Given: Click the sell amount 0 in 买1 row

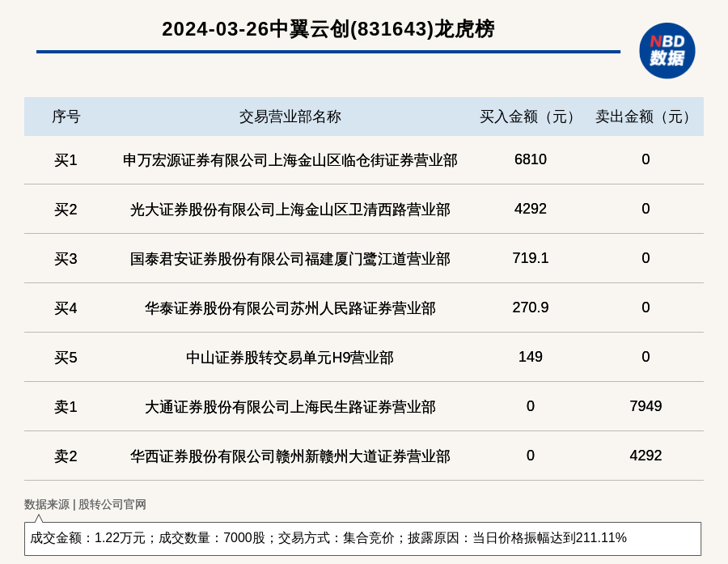Looking at the screenshot, I should (645, 159).
